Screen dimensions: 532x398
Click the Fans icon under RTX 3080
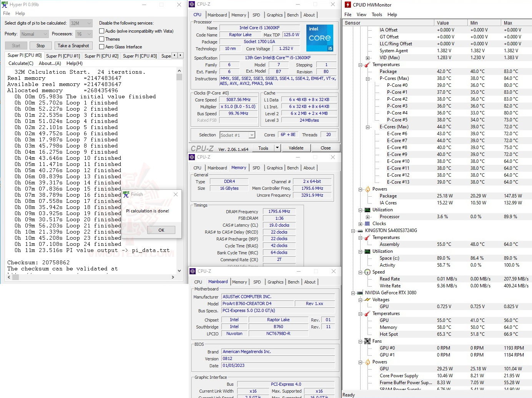[367, 341]
